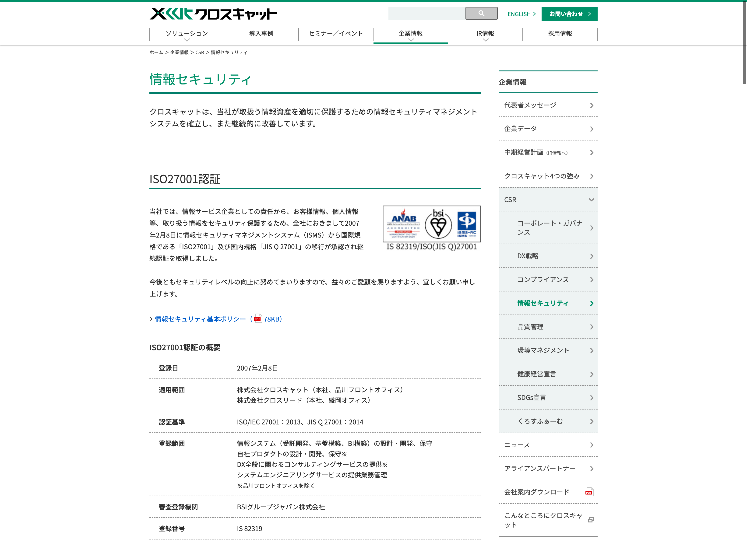Screen dimensions: 747x560
Task: Open the 企業情報 navigation menu
Action: click(x=410, y=34)
